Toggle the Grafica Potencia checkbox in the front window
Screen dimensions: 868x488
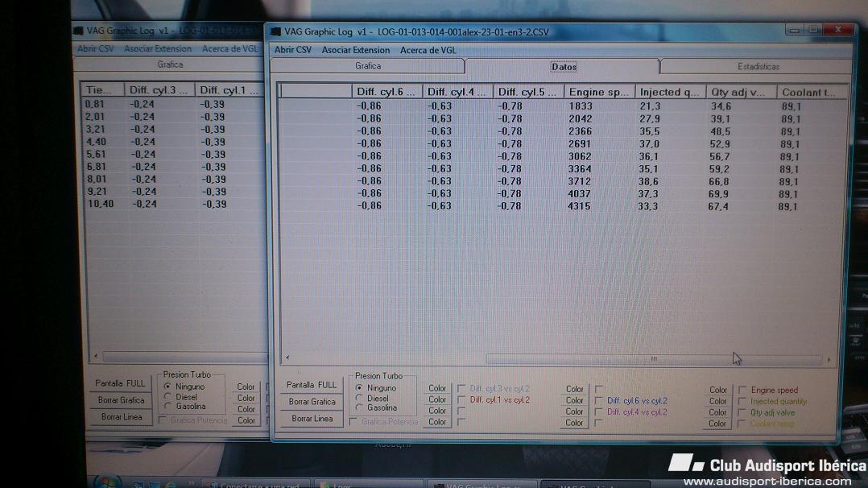353,421
